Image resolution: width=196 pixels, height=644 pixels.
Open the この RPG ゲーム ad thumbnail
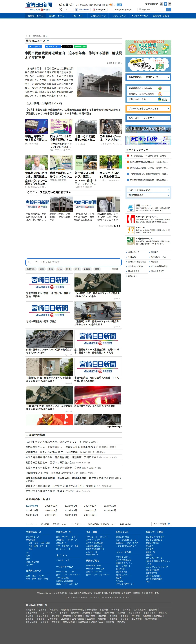111,126
